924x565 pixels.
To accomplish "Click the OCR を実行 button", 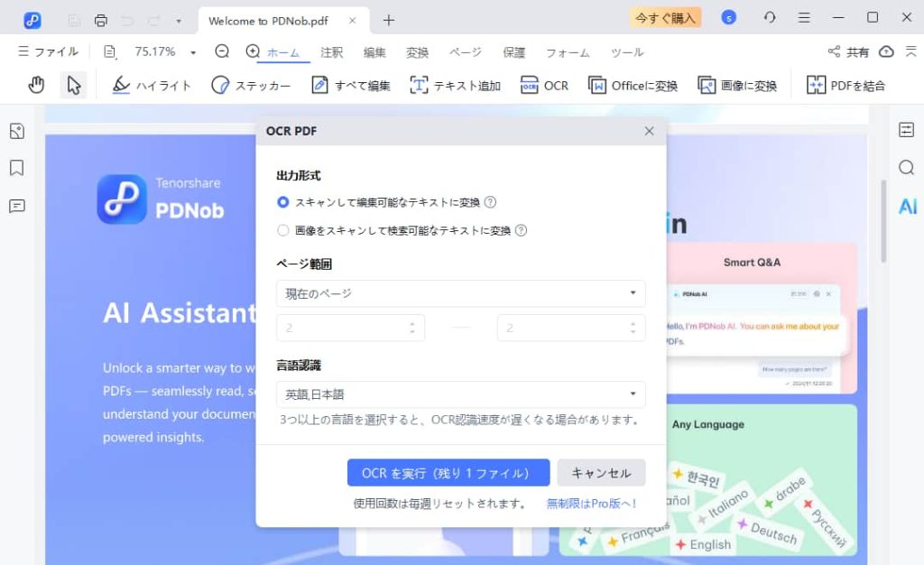I will pyautogui.click(x=448, y=473).
